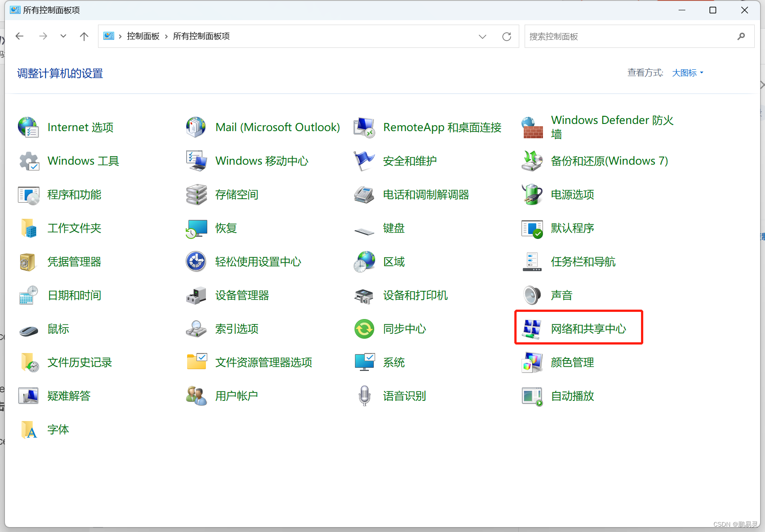The width and height of the screenshot is (765, 532).
Task: Open the recent locations dropdown chevron
Action: pyautogui.click(x=63, y=36)
